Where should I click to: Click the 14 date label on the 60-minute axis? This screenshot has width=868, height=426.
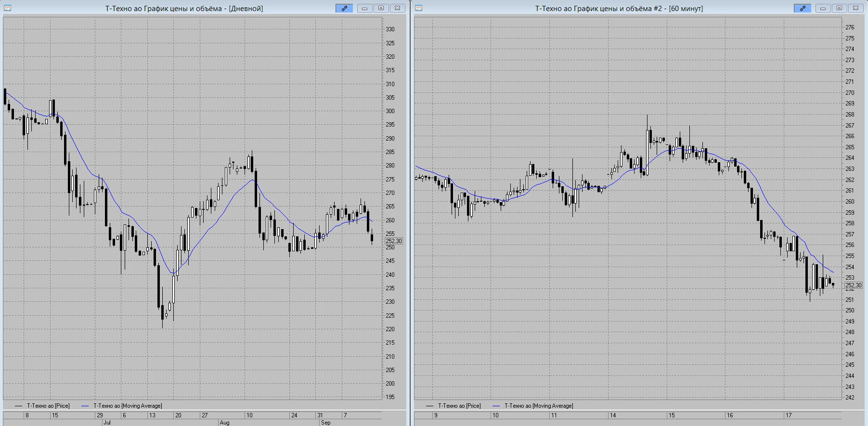tap(613, 415)
